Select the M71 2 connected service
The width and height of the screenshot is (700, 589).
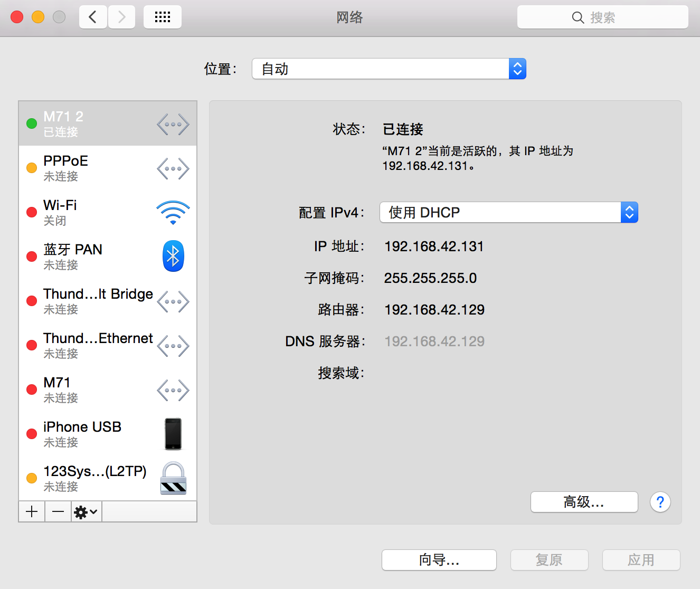click(x=108, y=123)
